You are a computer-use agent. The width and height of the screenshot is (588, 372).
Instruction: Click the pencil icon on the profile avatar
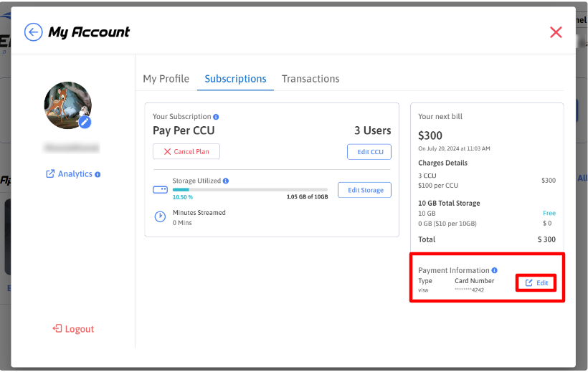[x=85, y=122]
